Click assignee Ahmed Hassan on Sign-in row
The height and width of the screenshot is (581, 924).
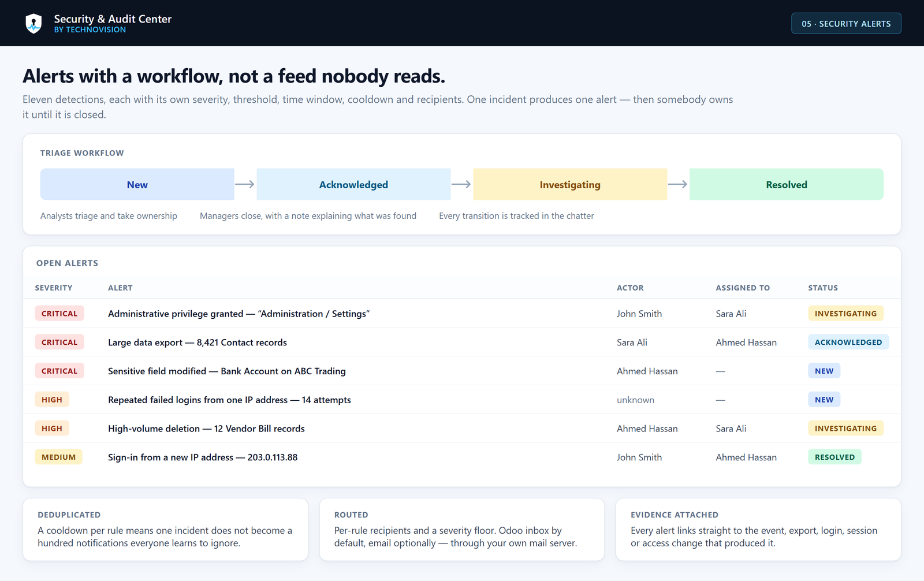click(x=746, y=457)
